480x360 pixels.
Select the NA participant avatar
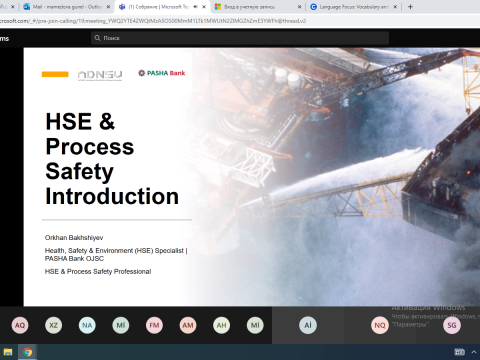[87, 325]
